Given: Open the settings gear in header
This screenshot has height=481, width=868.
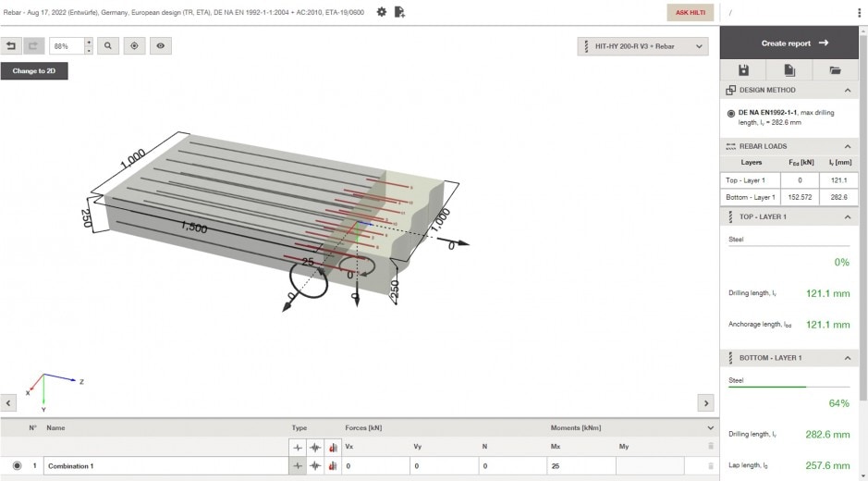Looking at the screenshot, I should tap(382, 12).
